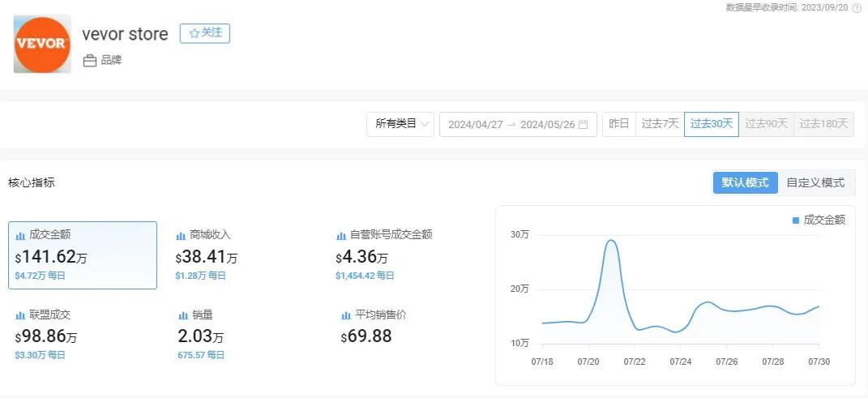
Task: Click the help question mark icon
Action: click(x=857, y=8)
